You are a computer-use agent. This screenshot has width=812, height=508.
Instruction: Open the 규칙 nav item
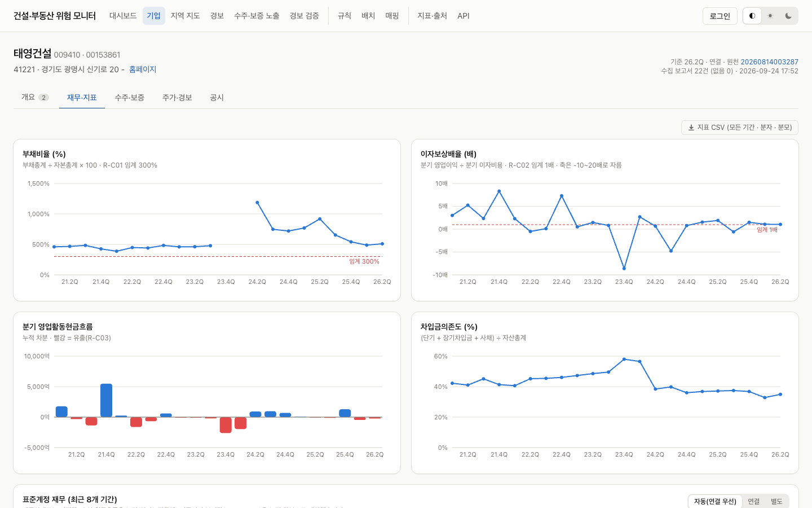coord(345,16)
